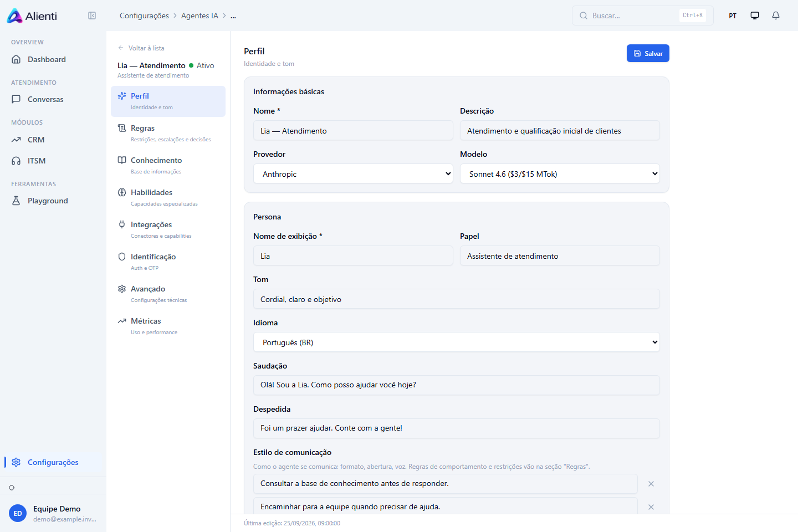Click the breadcrumb ellipsis
The width and height of the screenshot is (798, 532).
(x=233, y=16)
